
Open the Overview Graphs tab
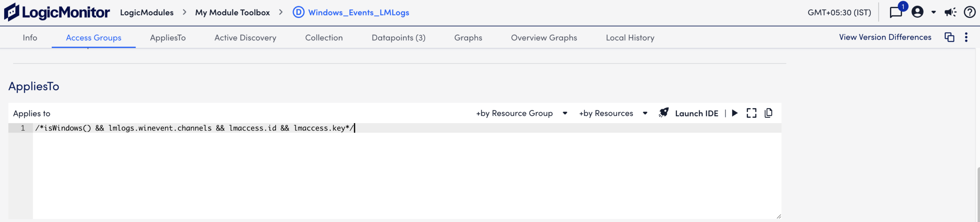(544, 38)
